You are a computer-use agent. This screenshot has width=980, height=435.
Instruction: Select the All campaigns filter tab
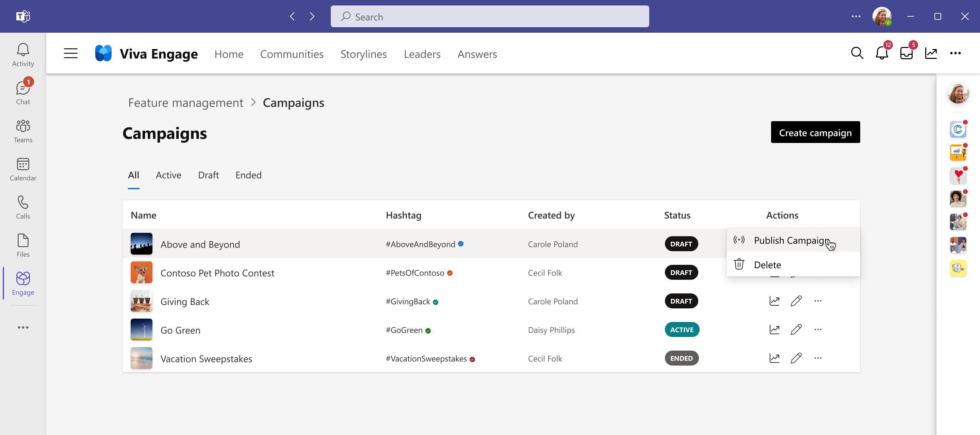(133, 175)
